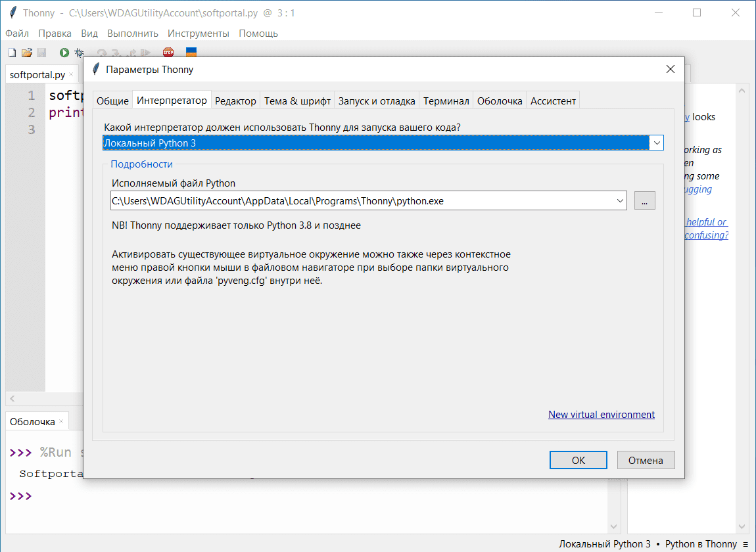
Task: Confirm settings with the OK button
Action: pyautogui.click(x=578, y=460)
